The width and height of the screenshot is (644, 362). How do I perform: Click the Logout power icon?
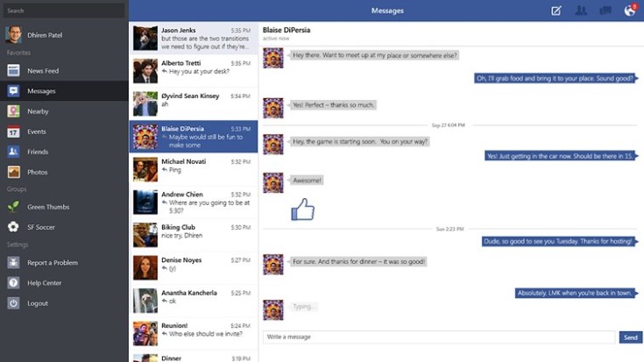(13, 303)
